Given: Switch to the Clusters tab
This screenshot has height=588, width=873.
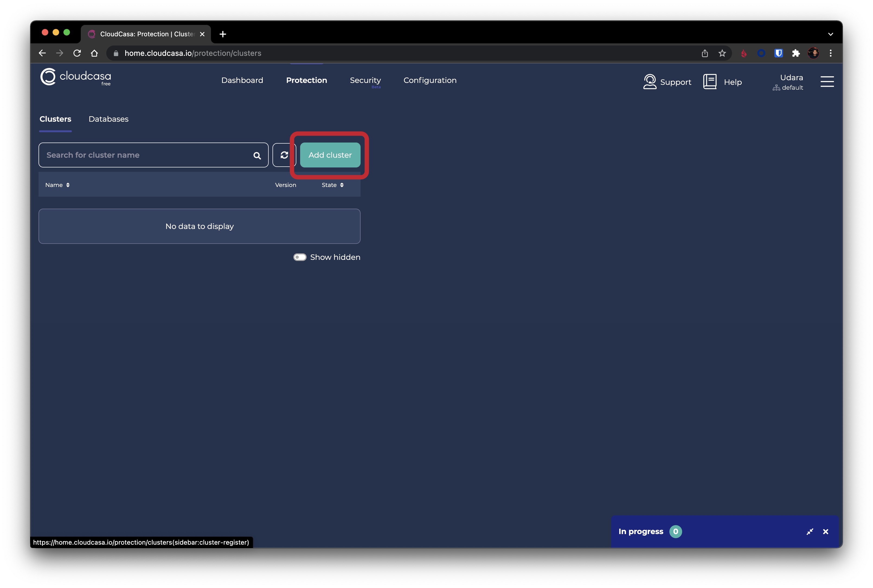Looking at the screenshot, I should 55,119.
